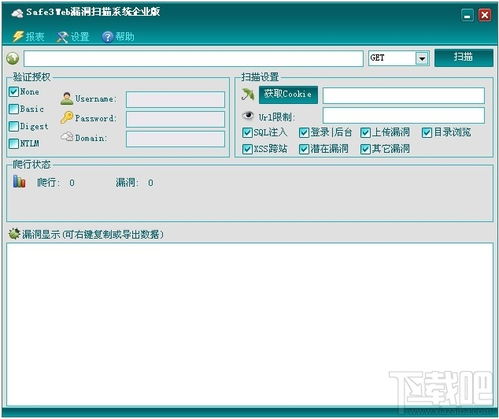499x419 pixels.
Task: Click the green umbrella icon beside 获取Cookie
Action: [248, 94]
